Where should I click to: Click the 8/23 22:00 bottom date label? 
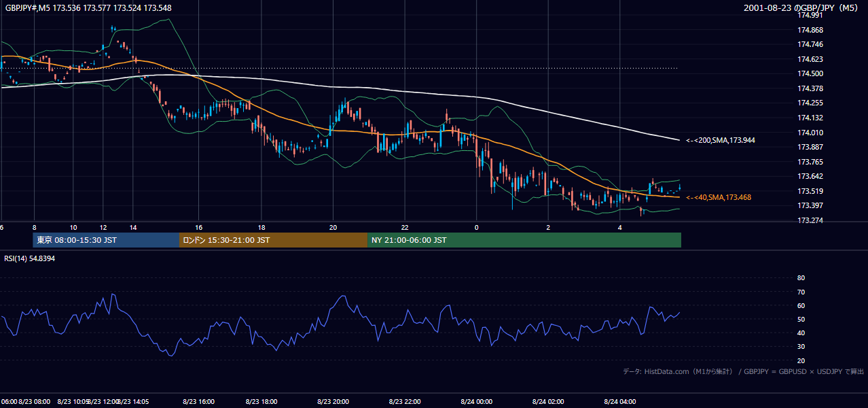click(404, 402)
